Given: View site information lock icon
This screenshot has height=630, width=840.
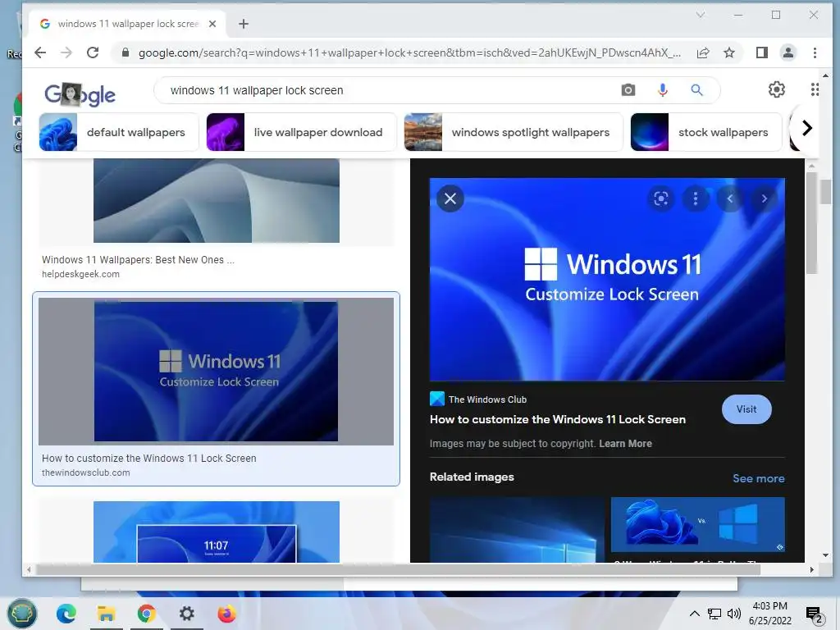Looking at the screenshot, I should [x=125, y=52].
